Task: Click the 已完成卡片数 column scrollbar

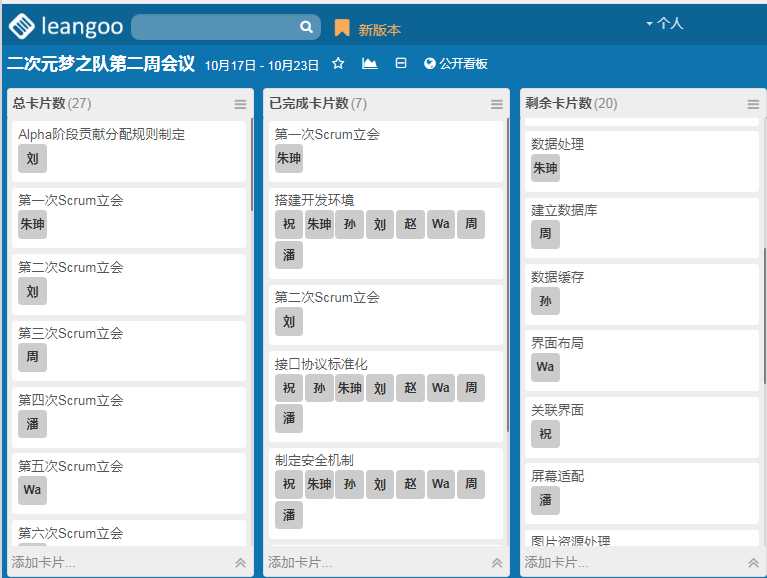Action: tap(508, 275)
